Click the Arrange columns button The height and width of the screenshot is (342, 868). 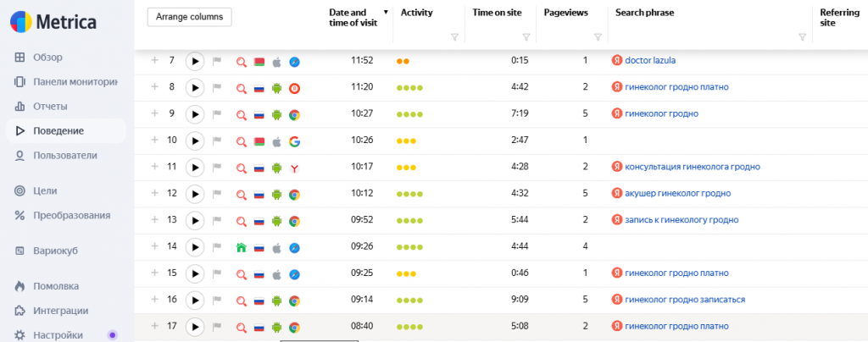tap(189, 17)
